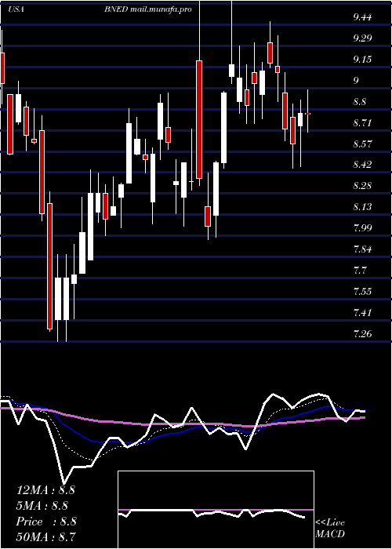Viewport: 392px width, 549px height.
Task: Click the 7.99 price axis label
Action: (x=362, y=228)
